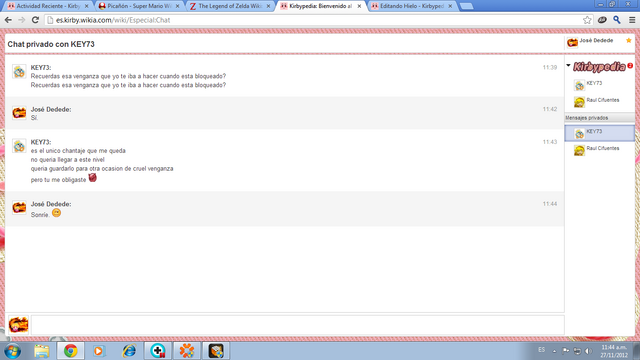Select KEY73 under Mensajes privados
640x360 pixels.
pyautogui.click(x=600, y=133)
